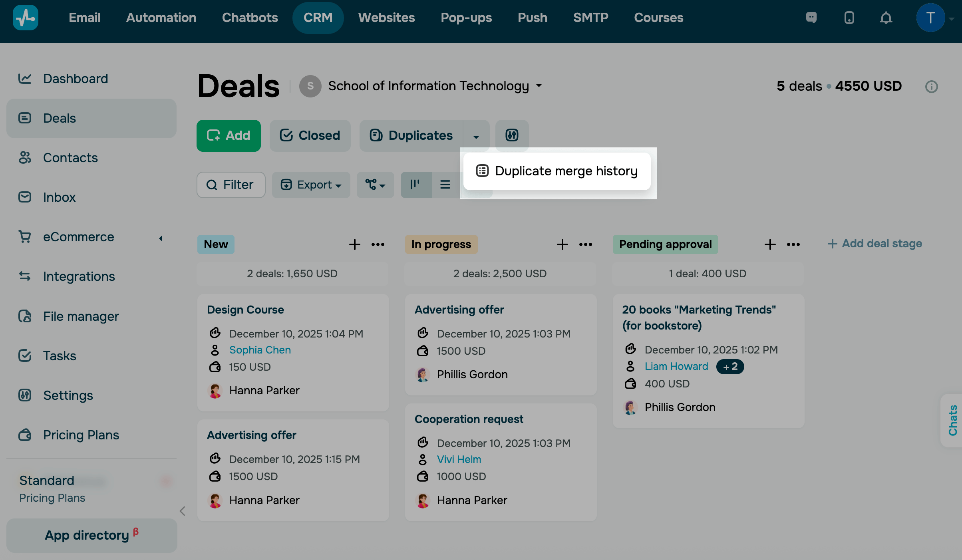This screenshot has height=560, width=962.
Task: Open the Cooperation request deal card
Action: point(469,419)
